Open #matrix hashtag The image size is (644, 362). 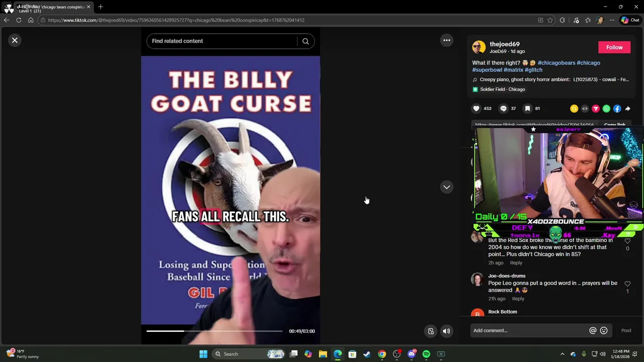[513, 70]
